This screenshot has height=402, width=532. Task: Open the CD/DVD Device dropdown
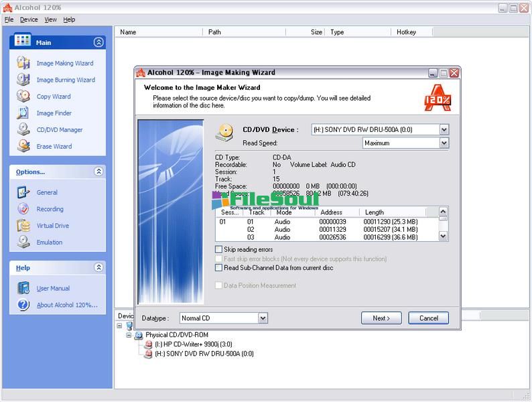pos(444,130)
